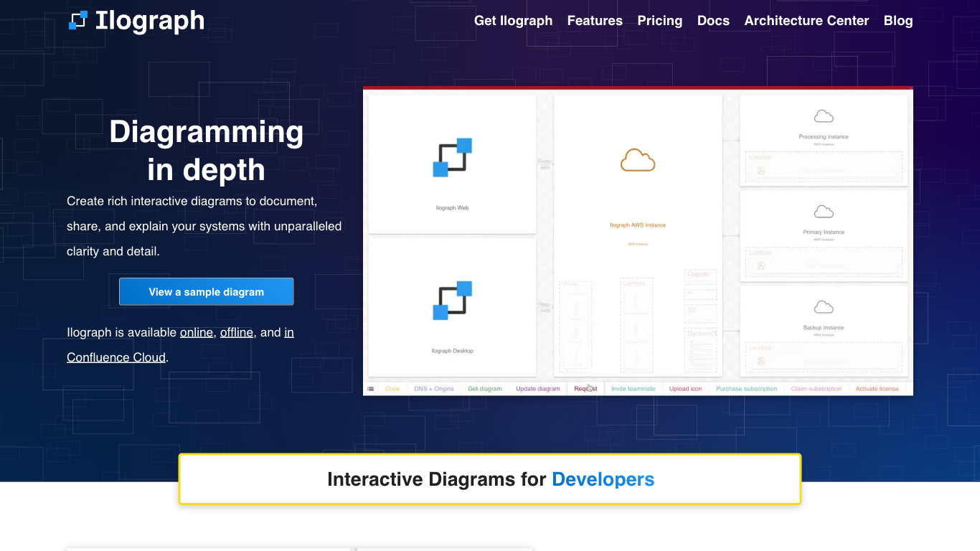980x551 pixels.
Task: Select the Invite teammate tab
Action: pos(633,389)
